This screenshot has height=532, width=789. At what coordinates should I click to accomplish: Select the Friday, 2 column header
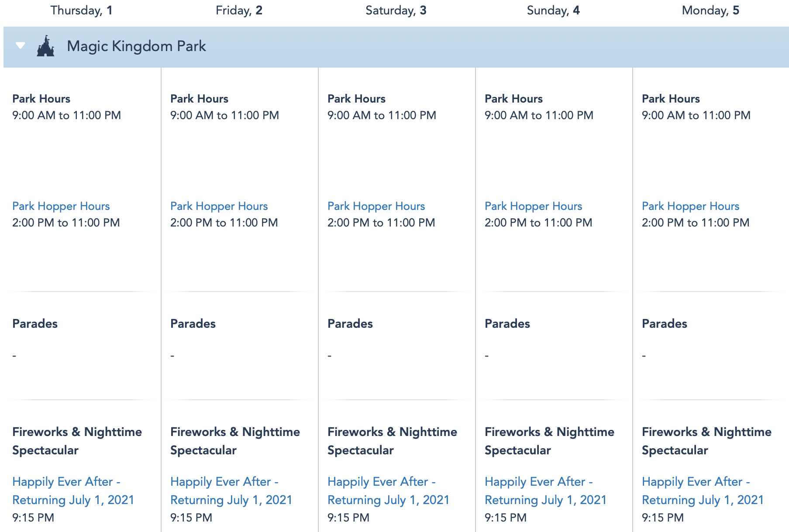(239, 10)
